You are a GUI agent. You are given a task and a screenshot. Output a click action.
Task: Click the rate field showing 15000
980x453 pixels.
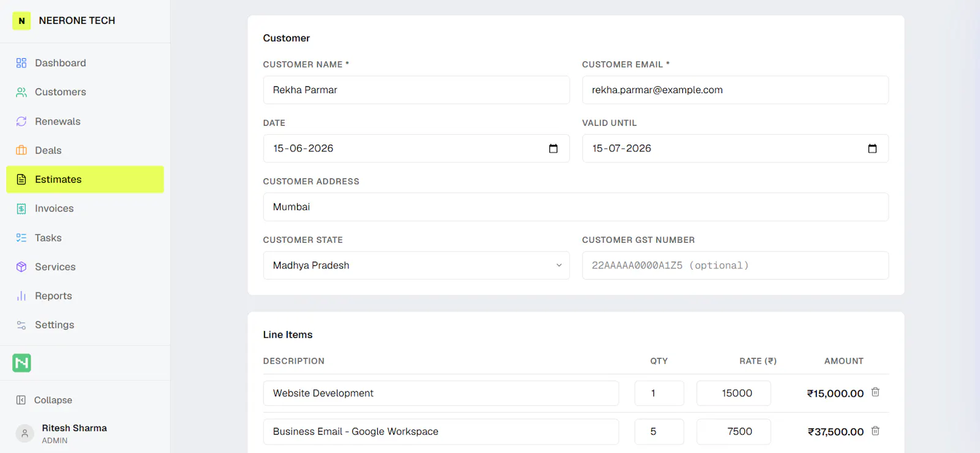[x=733, y=394]
